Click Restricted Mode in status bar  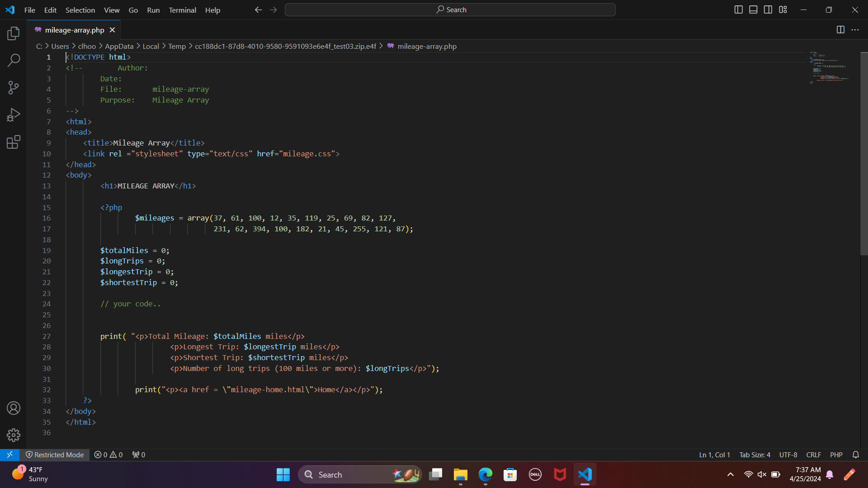click(x=55, y=455)
